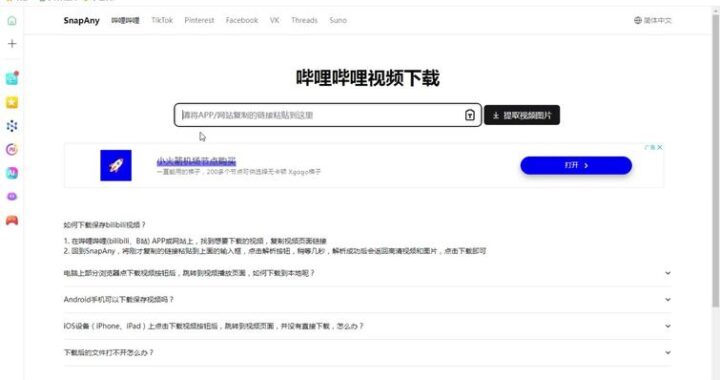Image resolution: width=720 pixels, height=380 pixels.
Task: Open the teal app icon with red badge
Action: point(12,78)
